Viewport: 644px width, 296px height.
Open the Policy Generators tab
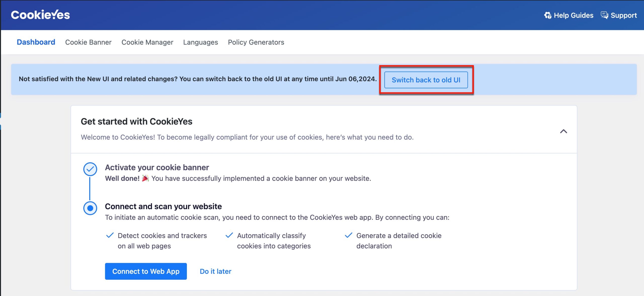(256, 42)
